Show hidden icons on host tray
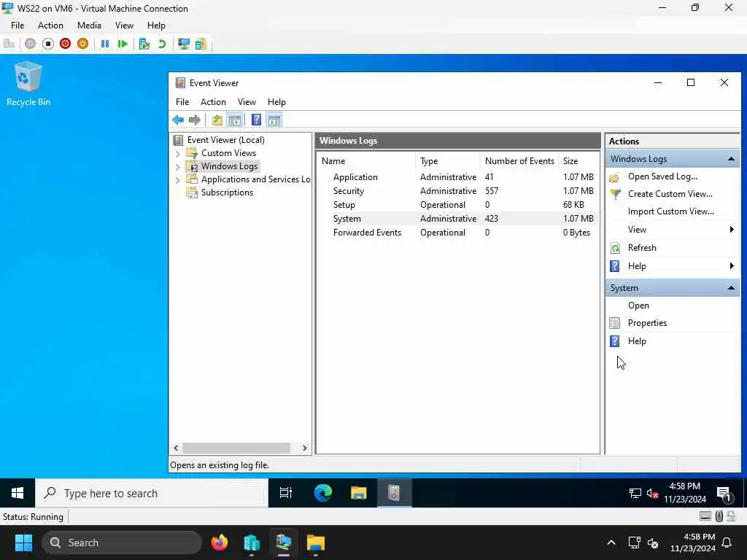The width and height of the screenshot is (747, 560). click(x=611, y=542)
